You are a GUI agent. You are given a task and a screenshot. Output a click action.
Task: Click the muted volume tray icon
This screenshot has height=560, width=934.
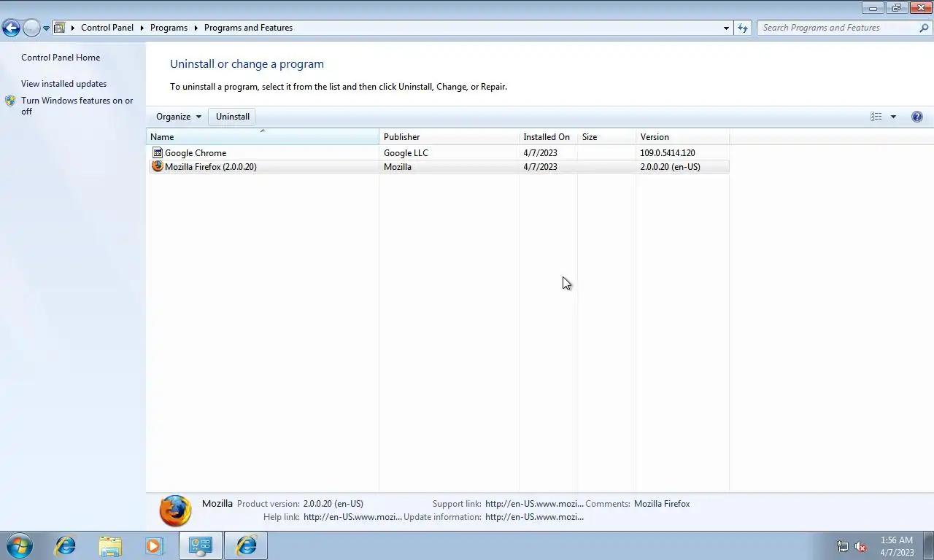(x=860, y=546)
